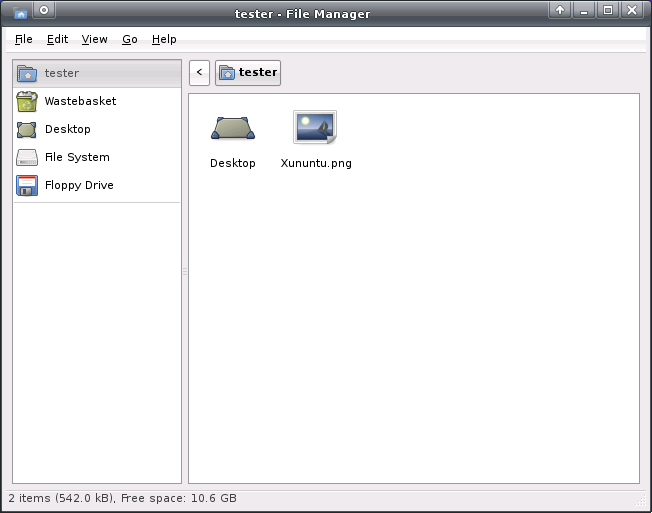Select the Floppy Drive icon
Screen dimensions: 652x513
click(x=27, y=185)
